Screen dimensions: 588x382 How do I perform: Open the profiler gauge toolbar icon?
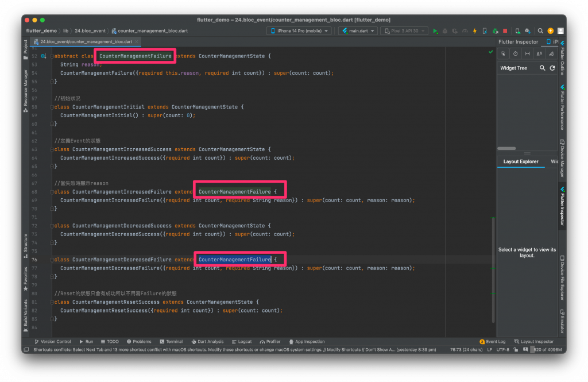coord(465,31)
